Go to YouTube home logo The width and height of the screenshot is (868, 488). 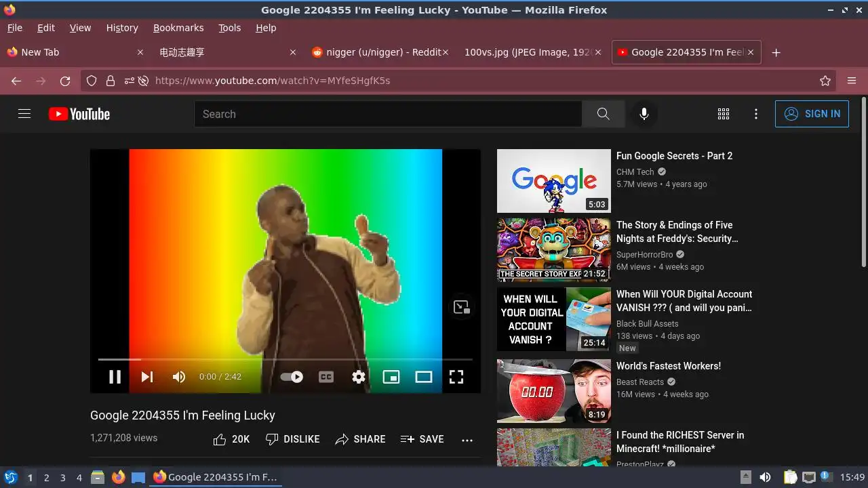pos(79,114)
